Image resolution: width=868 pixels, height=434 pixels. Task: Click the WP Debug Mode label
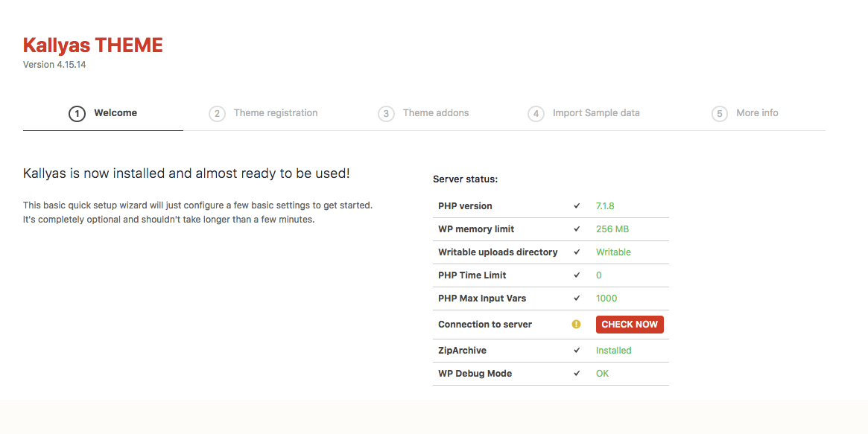(475, 374)
